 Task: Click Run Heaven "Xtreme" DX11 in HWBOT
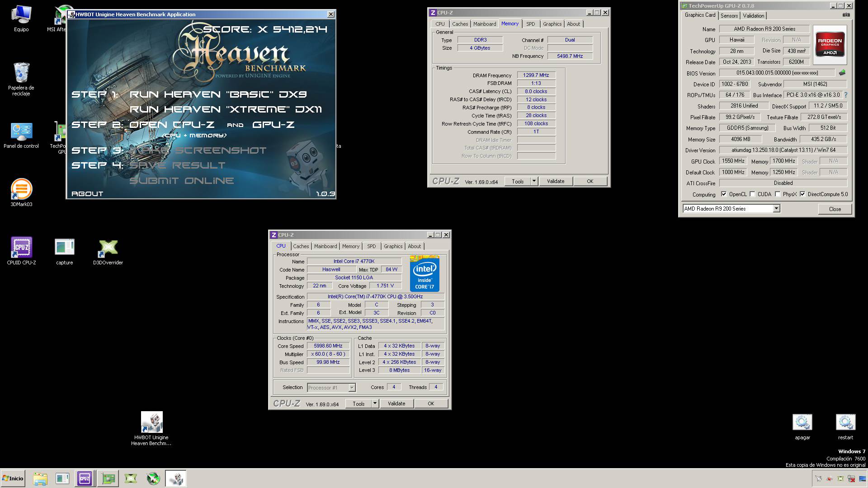pyautogui.click(x=226, y=109)
